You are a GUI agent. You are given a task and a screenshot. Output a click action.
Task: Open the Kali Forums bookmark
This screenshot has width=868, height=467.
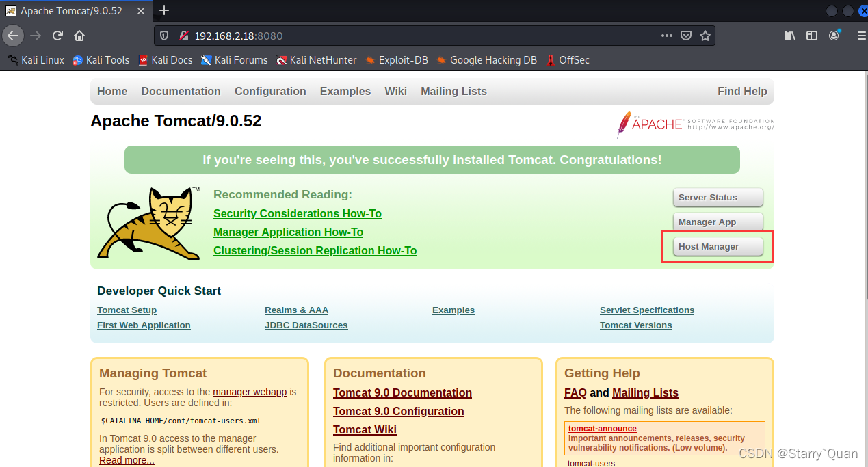click(x=234, y=60)
